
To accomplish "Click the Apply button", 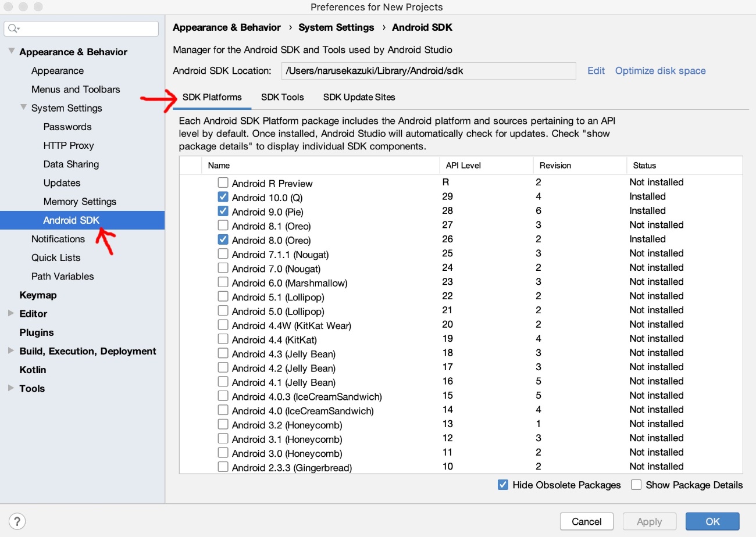I will pos(650,521).
